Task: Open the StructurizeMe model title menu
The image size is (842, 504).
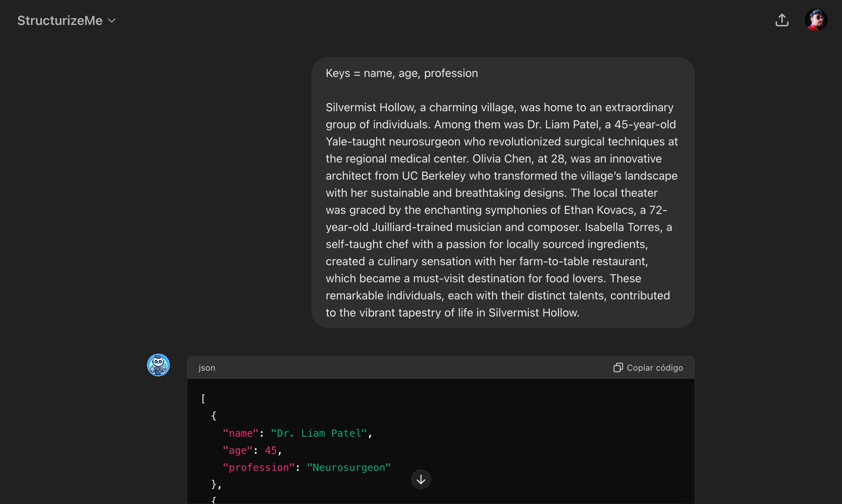Action: pyautogui.click(x=60, y=21)
